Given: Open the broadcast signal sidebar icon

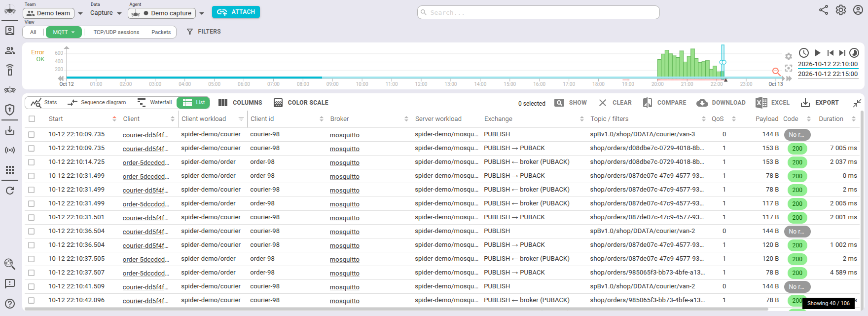Looking at the screenshot, I should 10,150.
